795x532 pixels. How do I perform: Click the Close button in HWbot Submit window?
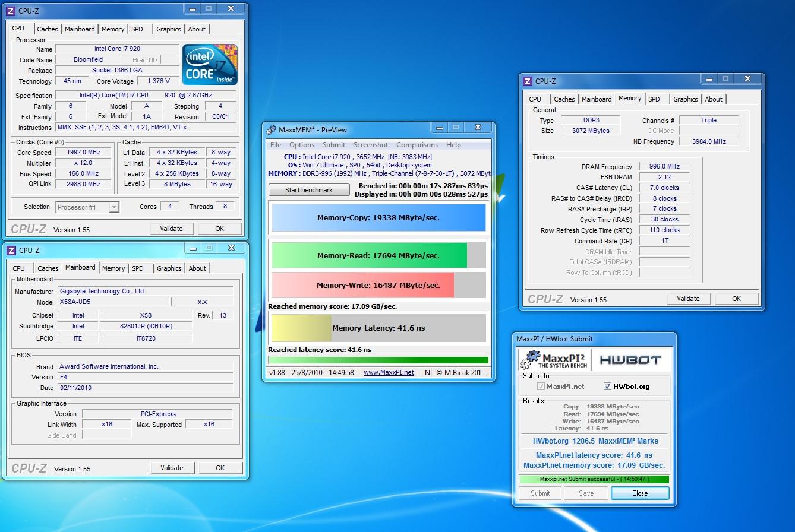(640, 493)
